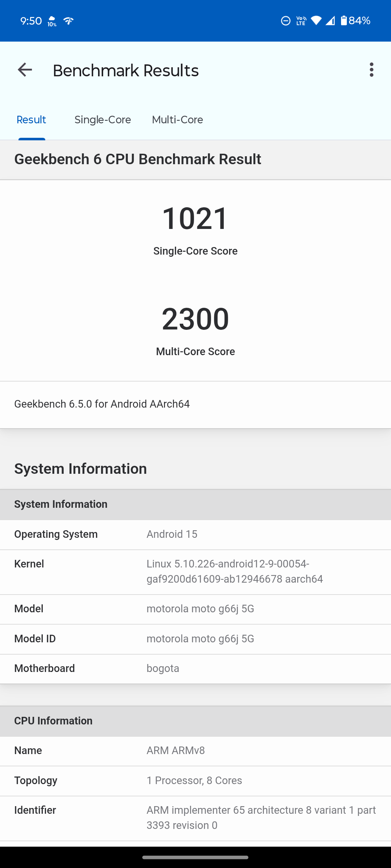Tap the Wi-Fi signal status icon
Screen dimensions: 391x868
316,21
